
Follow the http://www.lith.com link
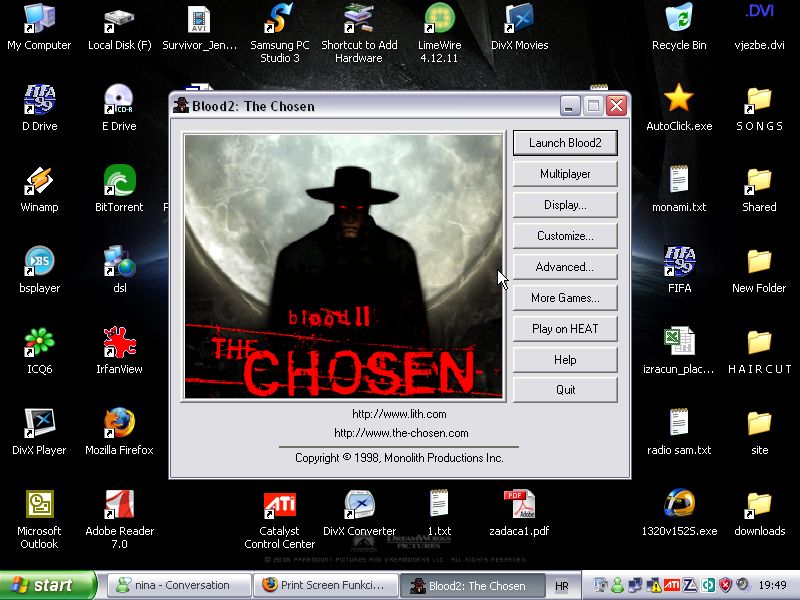399,414
